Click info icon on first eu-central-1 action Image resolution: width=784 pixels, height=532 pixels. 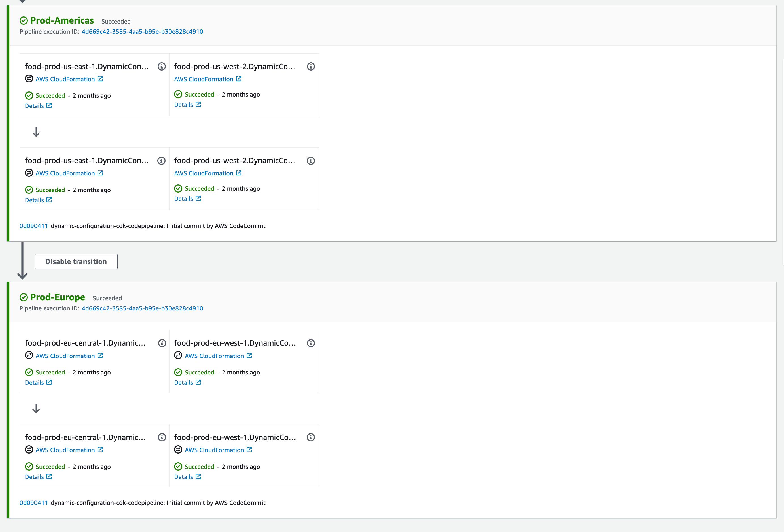162,343
